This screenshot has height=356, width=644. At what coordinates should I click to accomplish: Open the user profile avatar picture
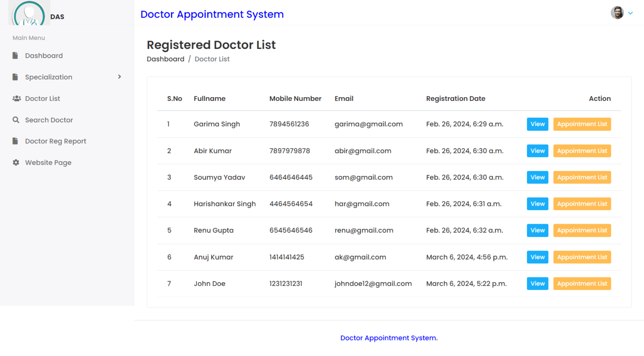pos(617,13)
